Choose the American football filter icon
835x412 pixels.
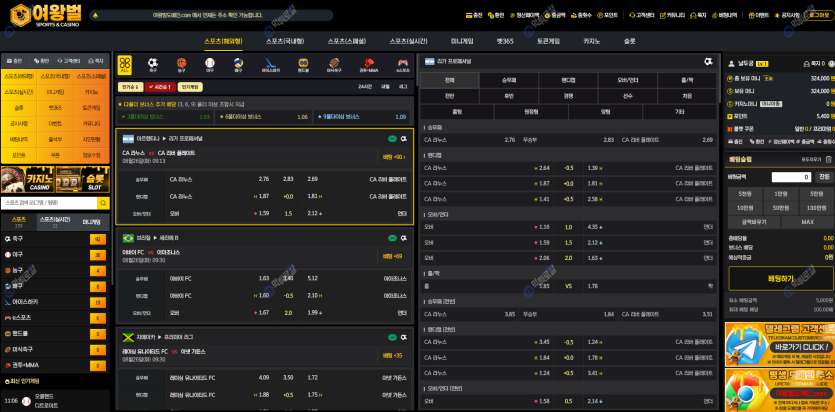point(335,66)
